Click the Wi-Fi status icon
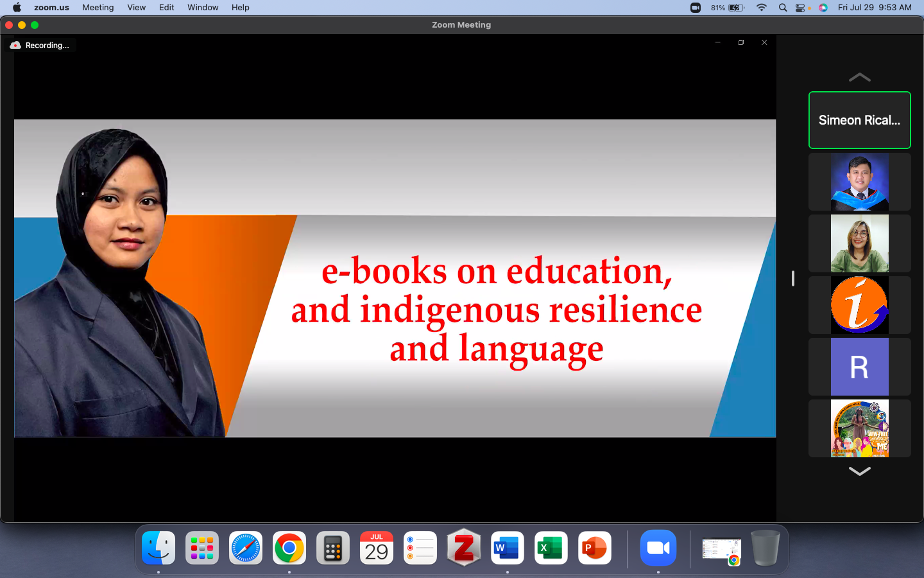This screenshot has height=578, width=924. point(762,8)
